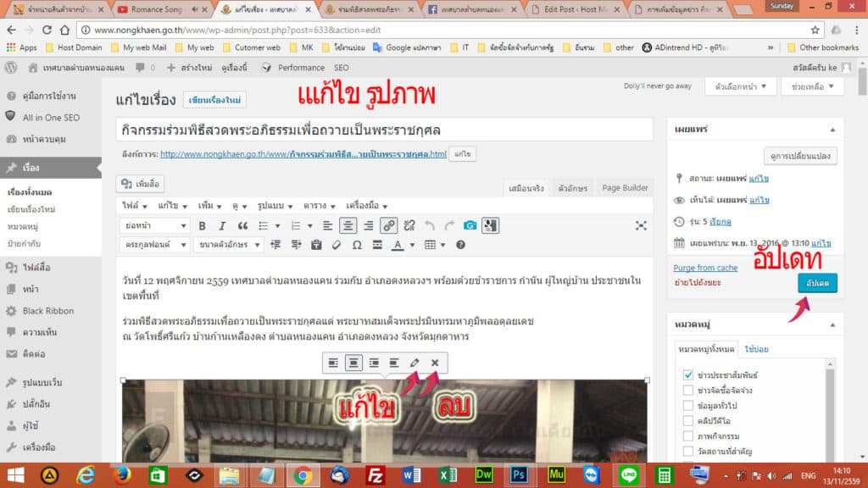The width and height of the screenshot is (868, 488).
Task: Remove the image using the X icon
Action: point(436,363)
